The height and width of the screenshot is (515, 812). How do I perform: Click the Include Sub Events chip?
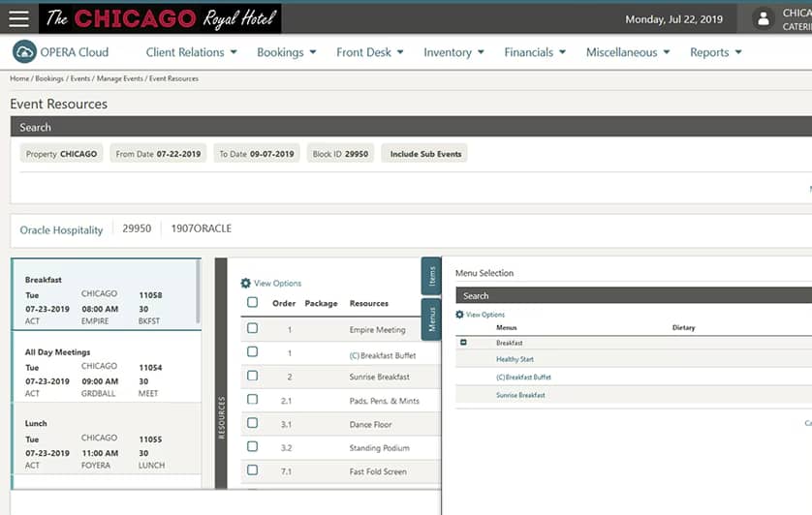coord(424,154)
